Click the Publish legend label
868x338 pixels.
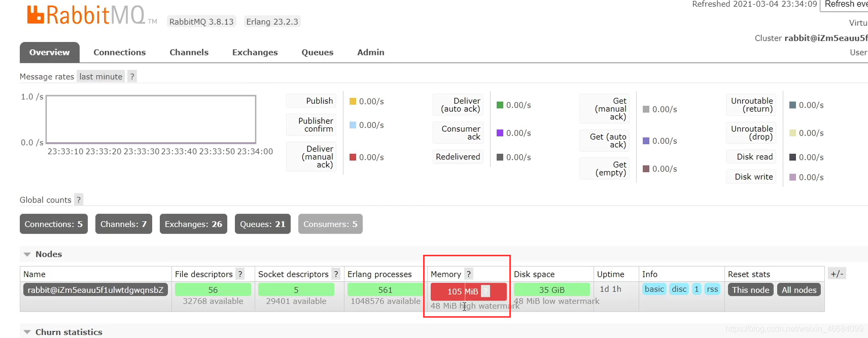311,101
